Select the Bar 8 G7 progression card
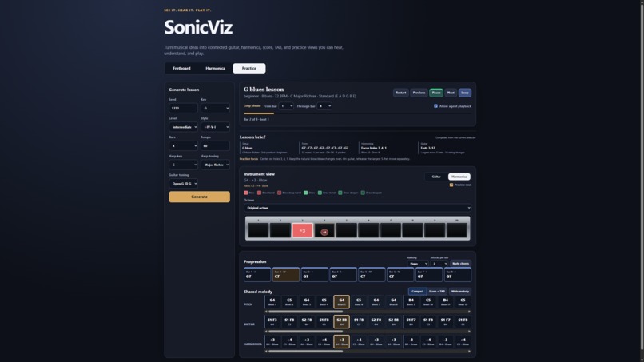 pos(458,274)
